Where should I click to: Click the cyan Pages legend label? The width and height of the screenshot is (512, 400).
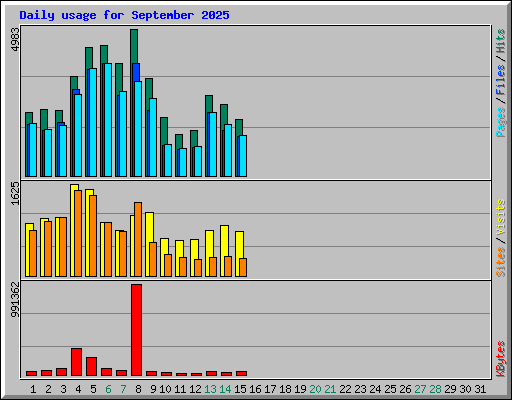500,122
